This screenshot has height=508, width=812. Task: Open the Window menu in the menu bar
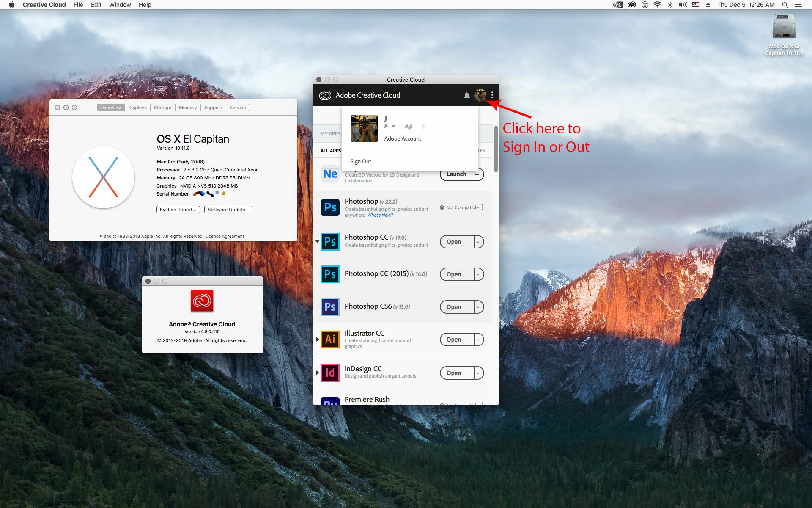click(120, 5)
